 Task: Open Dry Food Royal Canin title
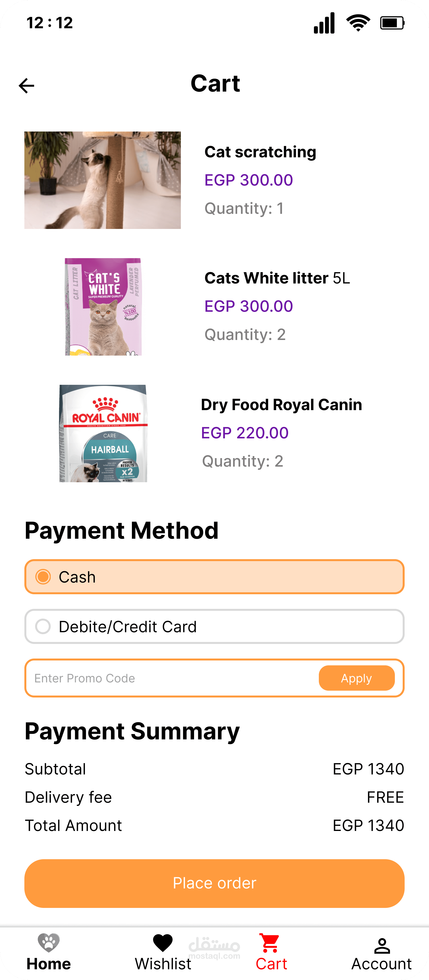[281, 405]
